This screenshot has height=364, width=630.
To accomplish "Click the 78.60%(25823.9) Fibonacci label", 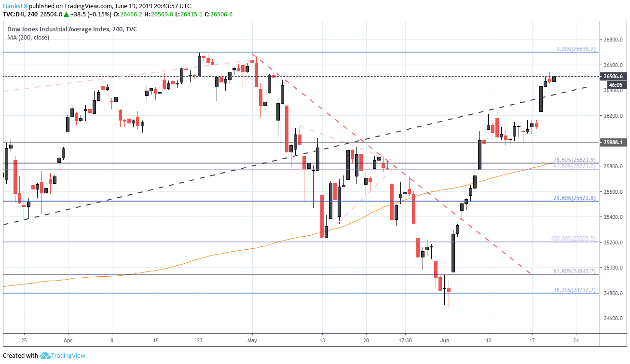I will click(575, 160).
